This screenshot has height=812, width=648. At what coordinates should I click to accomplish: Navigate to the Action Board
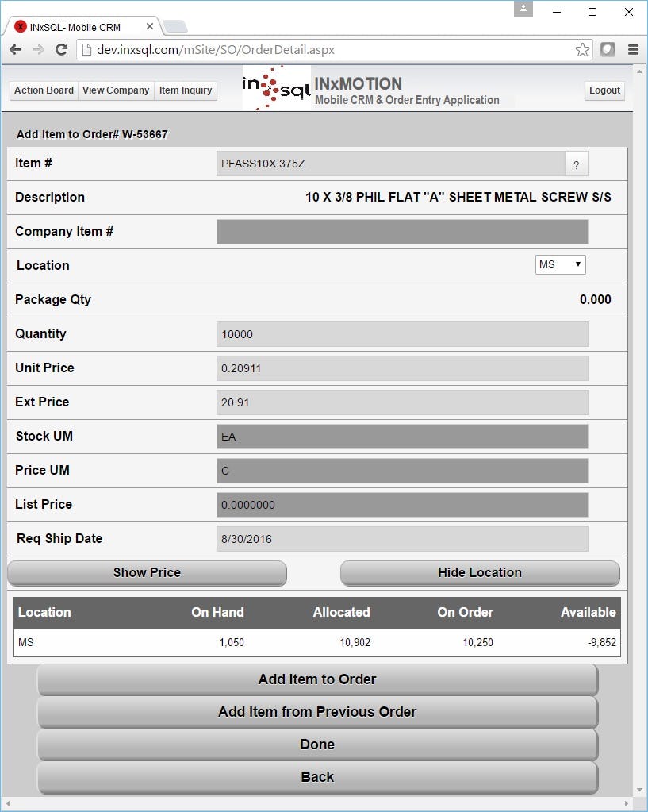(x=43, y=90)
